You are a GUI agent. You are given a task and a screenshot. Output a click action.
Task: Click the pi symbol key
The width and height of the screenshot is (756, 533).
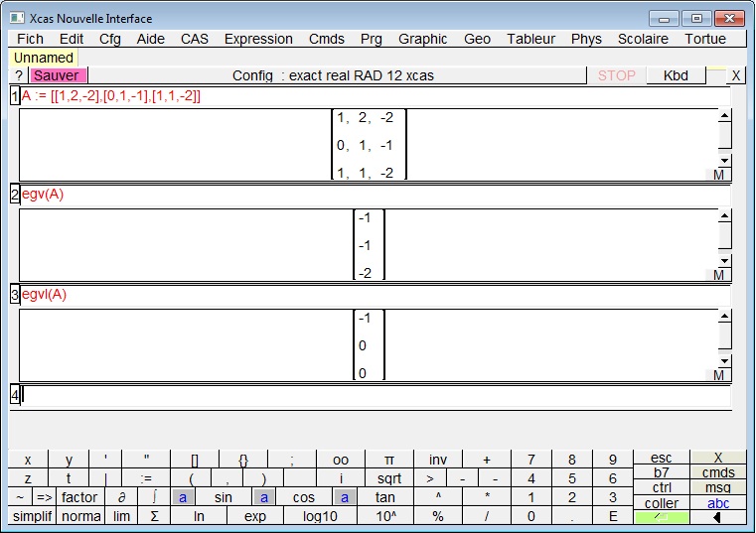pyautogui.click(x=389, y=460)
